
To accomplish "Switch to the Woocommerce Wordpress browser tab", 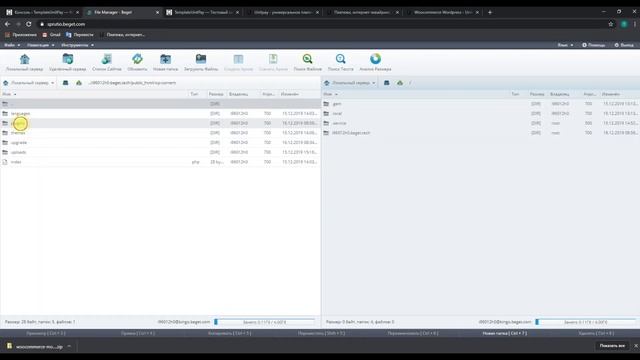I will 443,12.
